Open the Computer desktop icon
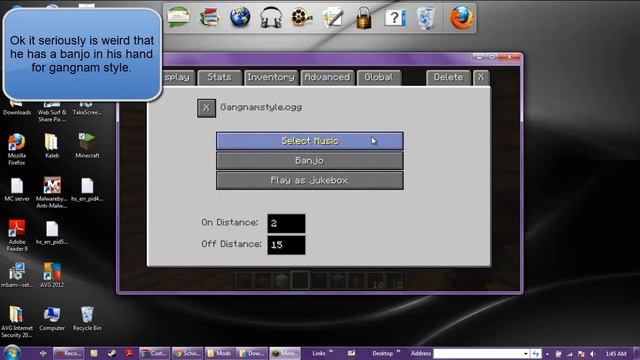 point(52,319)
